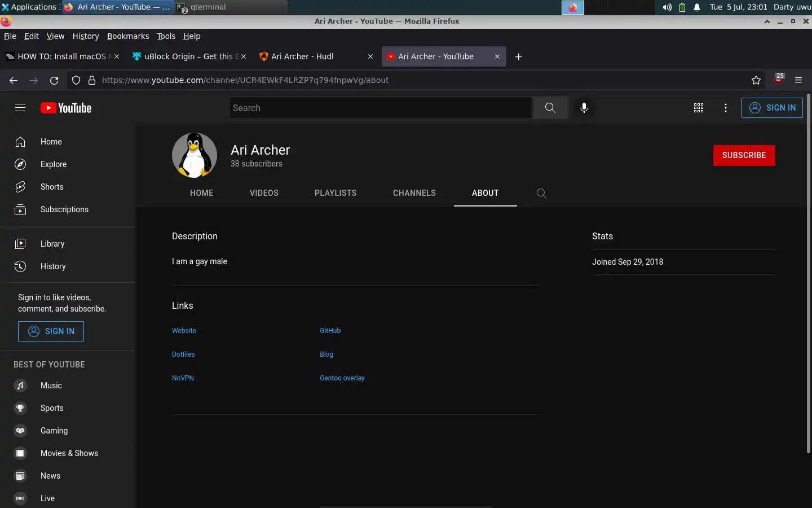Open the History menu in menu bar
Screen dimensions: 812x508
click(x=86, y=36)
